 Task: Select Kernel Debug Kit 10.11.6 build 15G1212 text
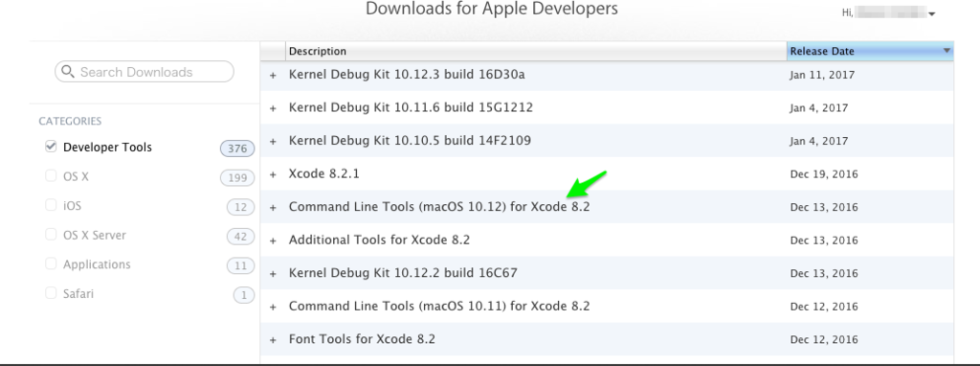point(411,107)
